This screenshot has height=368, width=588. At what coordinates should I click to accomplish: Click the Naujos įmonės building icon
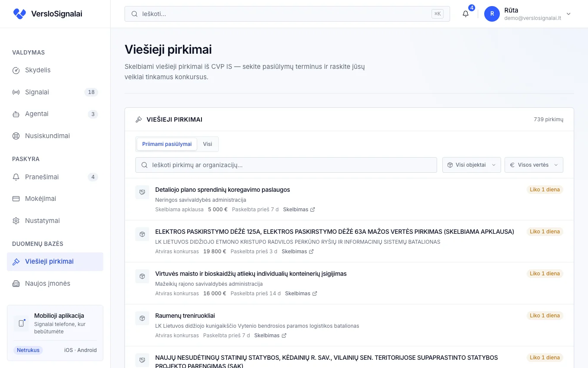pos(16,284)
